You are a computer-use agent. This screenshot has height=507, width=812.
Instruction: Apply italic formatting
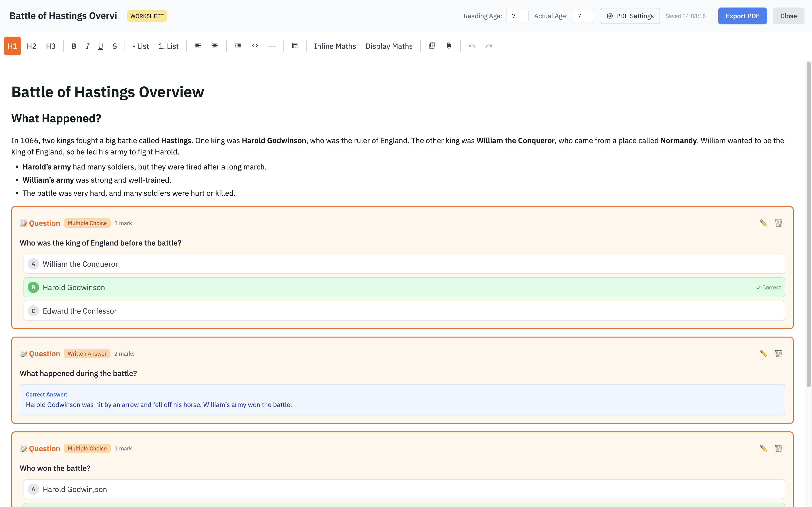coord(87,46)
